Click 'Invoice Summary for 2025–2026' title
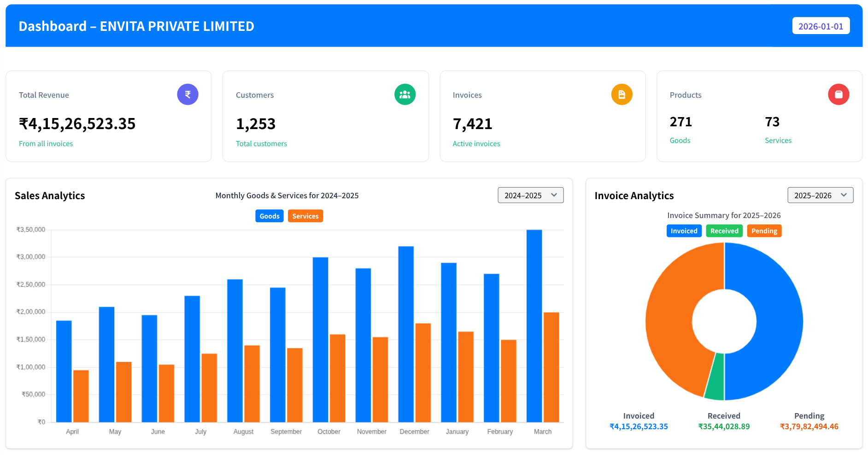Screen dimensions: 868x455 coord(724,215)
